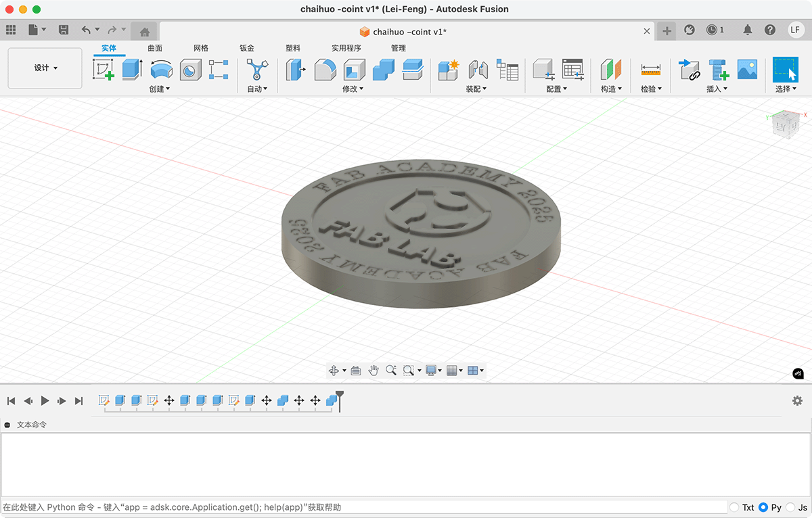Expand the 检验 menu
This screenshot has height=518, width=812.
(651, 89)
